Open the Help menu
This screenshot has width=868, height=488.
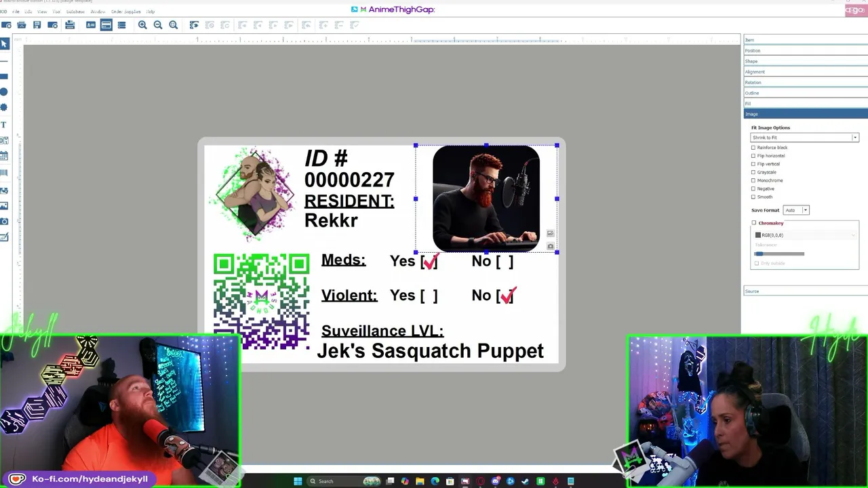pyautogui.click(x=151, y=12)
